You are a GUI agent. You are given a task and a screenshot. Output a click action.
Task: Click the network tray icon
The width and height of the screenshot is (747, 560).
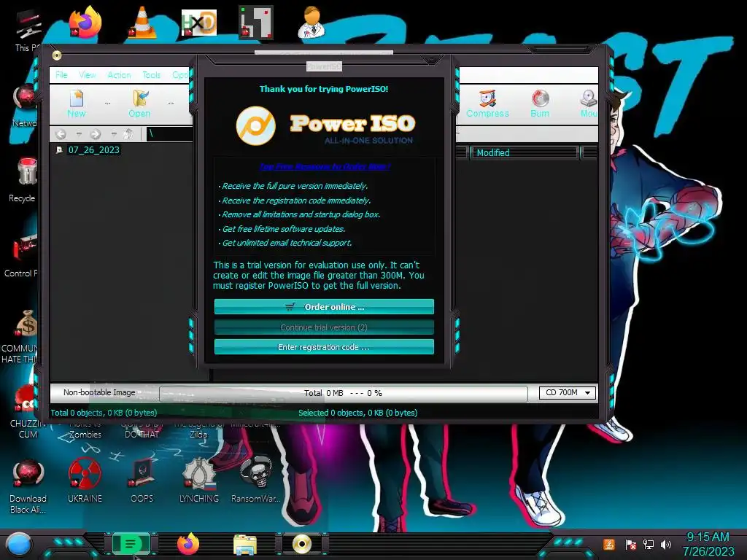tap(649, 544)
